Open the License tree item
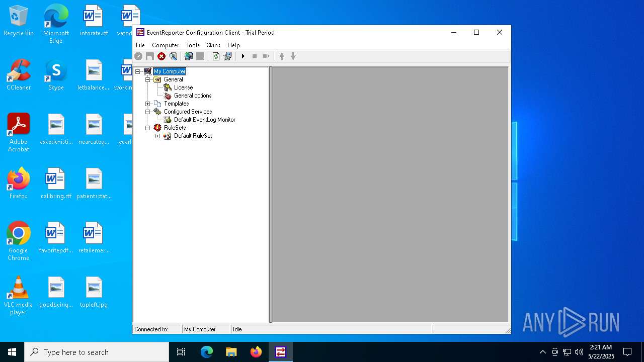The height and width of the screenshot is (362, 644). coord(184,87)
